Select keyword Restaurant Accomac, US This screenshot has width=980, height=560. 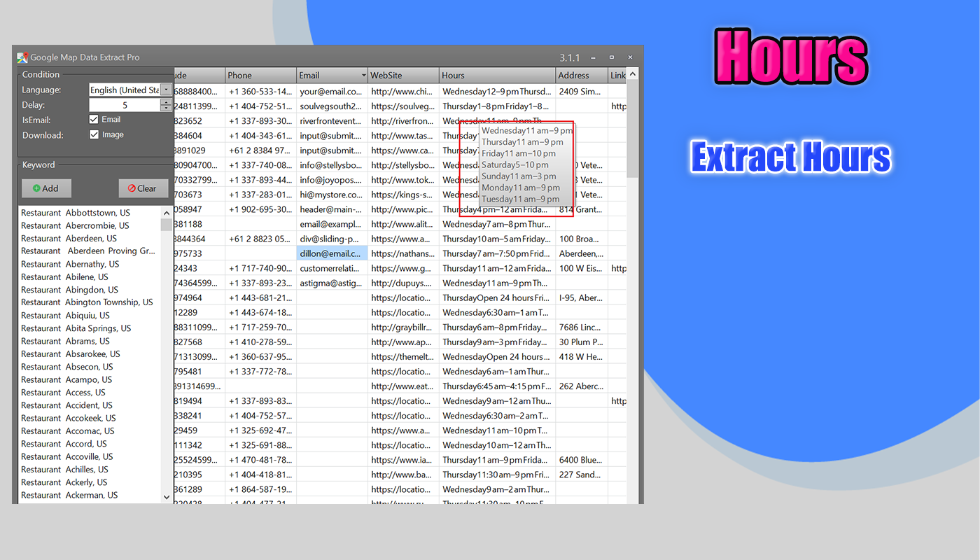click(x=67, y=430)
